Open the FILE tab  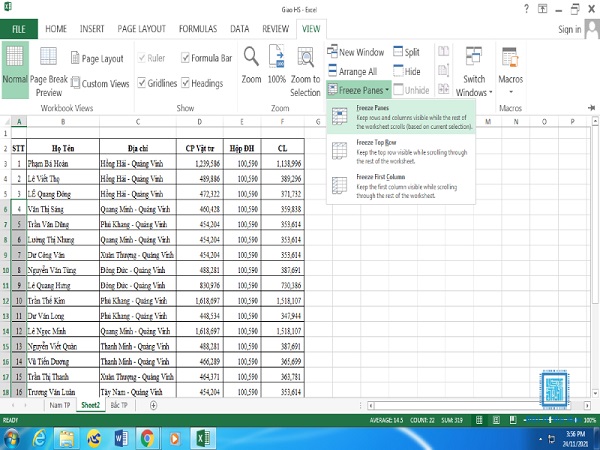point(19,29)
